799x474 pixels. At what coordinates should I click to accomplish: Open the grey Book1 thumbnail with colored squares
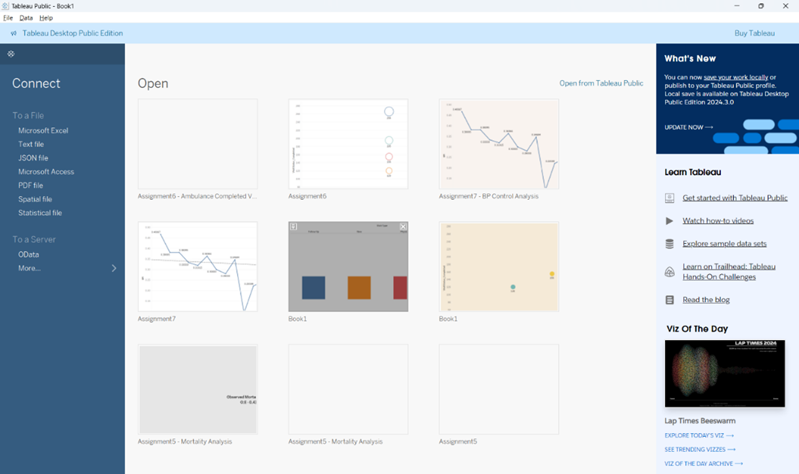coord(348,267)
